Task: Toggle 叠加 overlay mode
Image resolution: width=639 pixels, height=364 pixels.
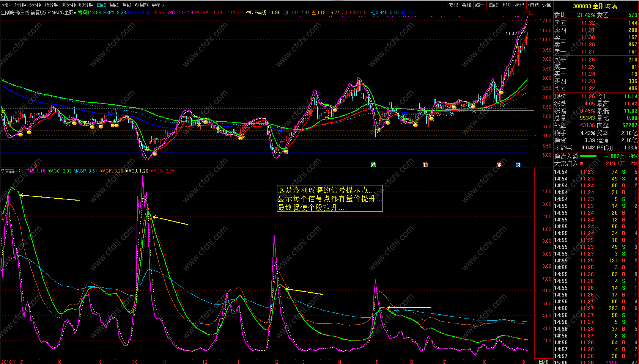Action: pos(466,5)
